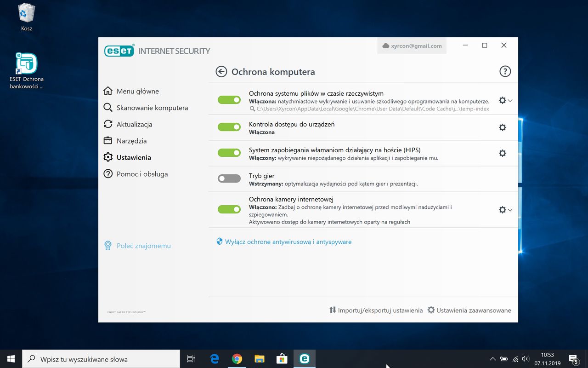Click the taskbar search field
Viewport: 588px width, 368px height.
coord(101,359)
